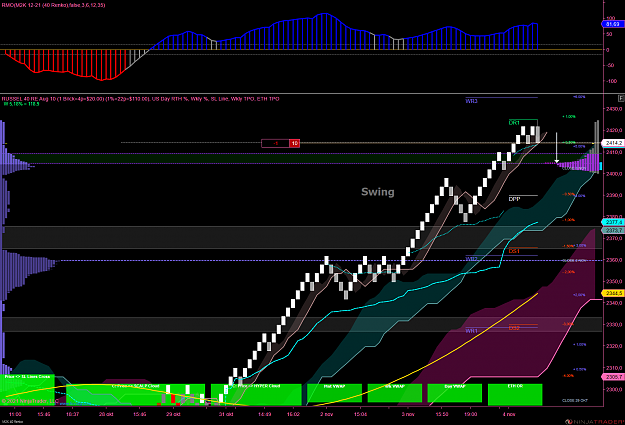Click the NinjaTrader logo

(594, 421)
